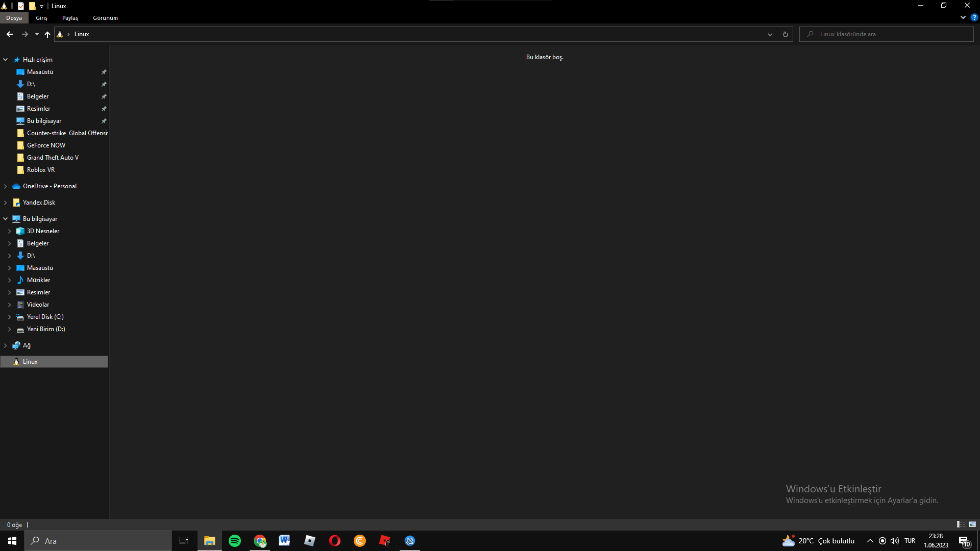Viewport: 980px width, 551px height.
Task: Open the Görünüm ribbon tab
Action: coord(105,18)
